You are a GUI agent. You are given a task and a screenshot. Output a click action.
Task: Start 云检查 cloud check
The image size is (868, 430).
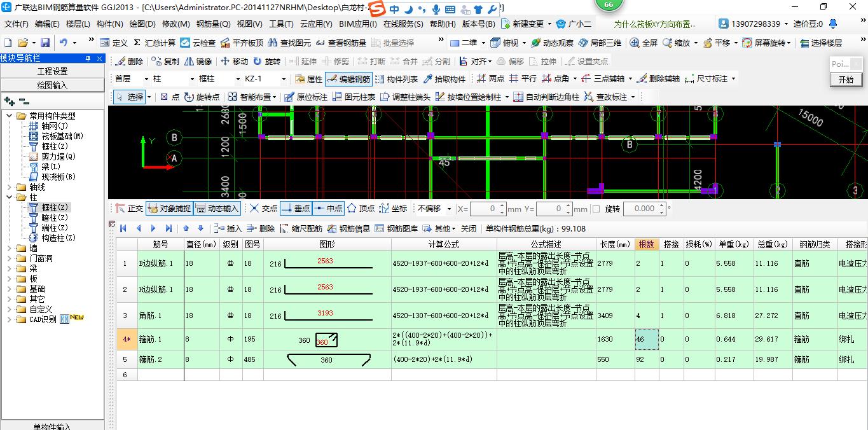click(x=198, y=43)
